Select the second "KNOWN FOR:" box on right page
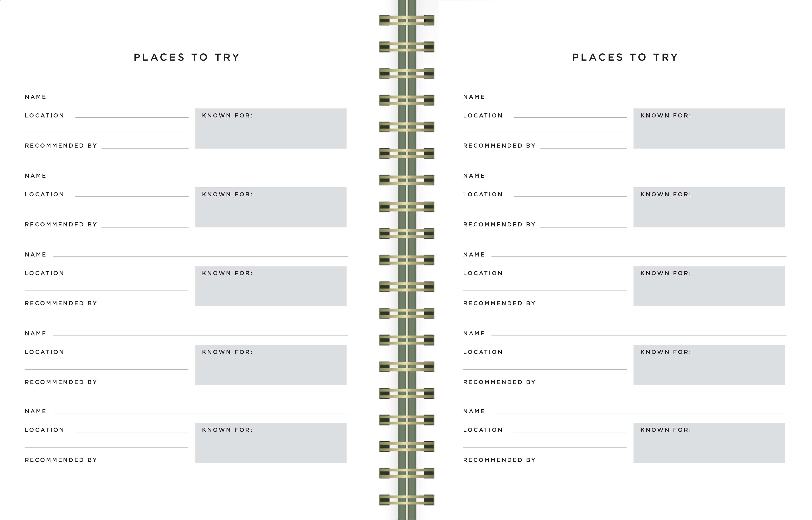The height and width of the screenshot is (520, 812). tap(709, 207)
